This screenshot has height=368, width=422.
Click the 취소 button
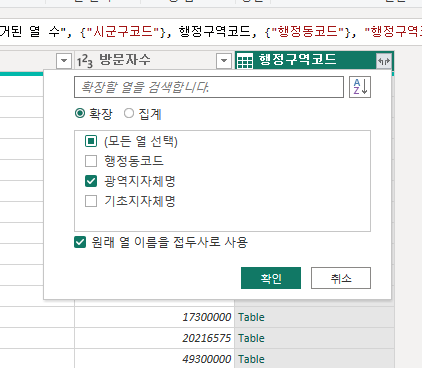point(341,278)
